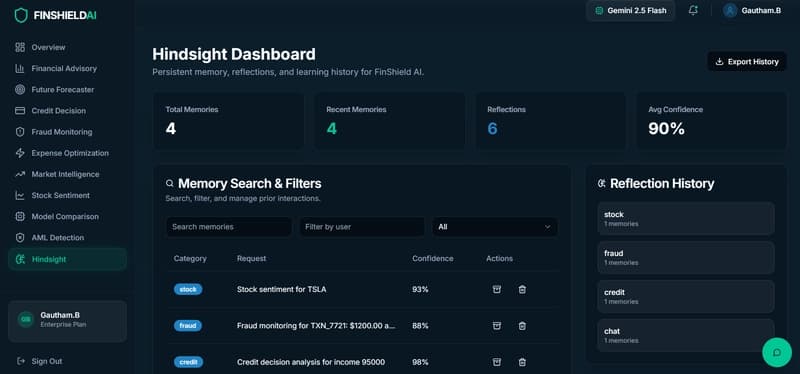Click the fraud category tag
Screen dimensions: 800x374
[188, 326]
